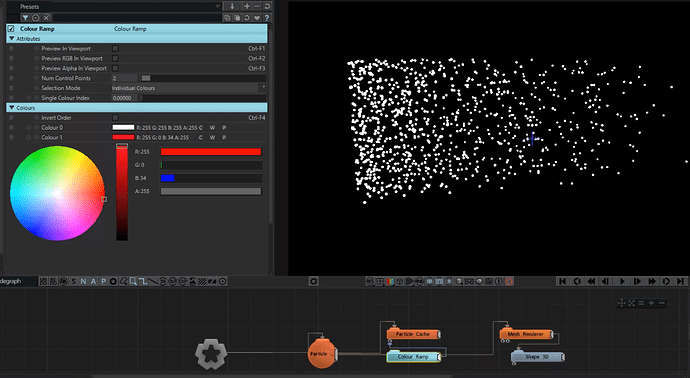Collapse the Attributes section
The width and height of the screenshot is (690, 378).
pyautogui.click(x=12, y=39)
